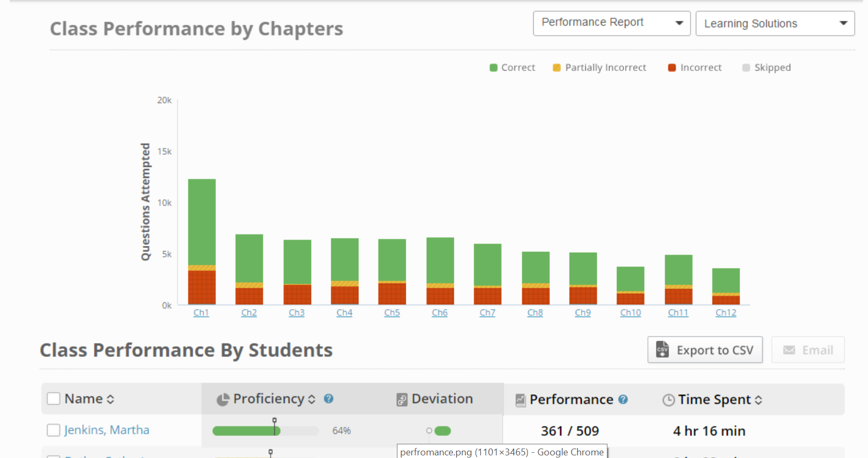Sort by Time Spent column
The width and height of the screenshot is (868, 458).
(759, 400)
